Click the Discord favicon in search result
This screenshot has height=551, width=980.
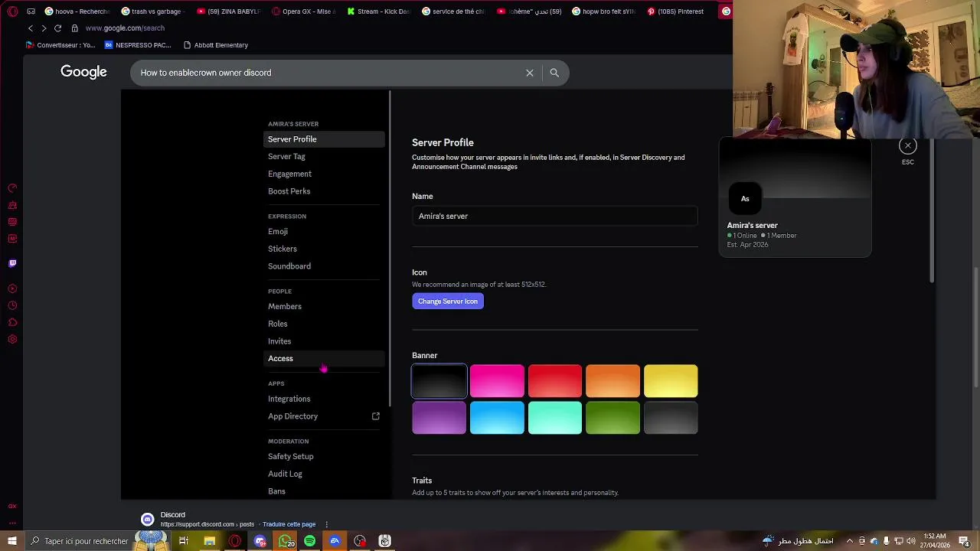click(x=148, y=520)
